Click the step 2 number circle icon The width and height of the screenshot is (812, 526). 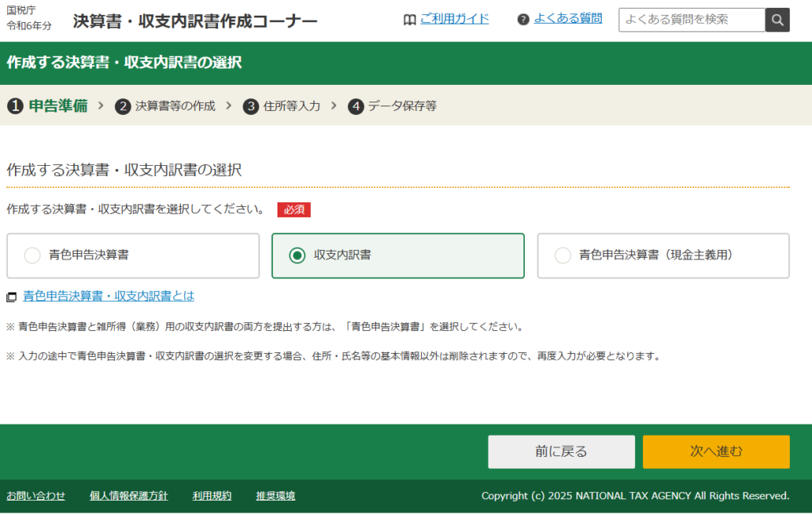[x=123, y=106]
